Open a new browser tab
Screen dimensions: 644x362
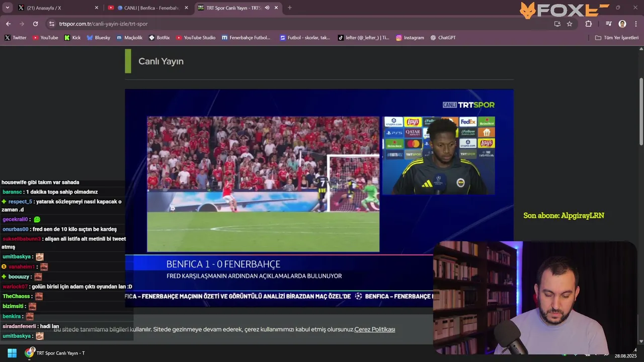289,8
